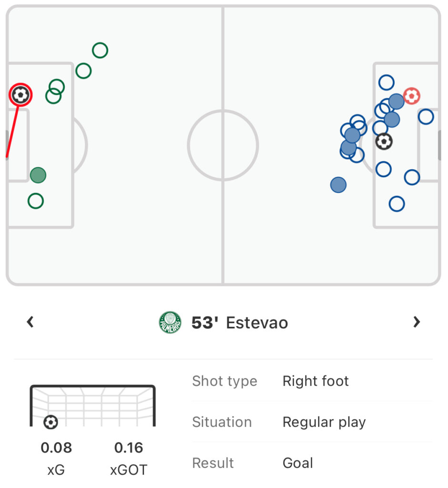
Task: Click the Shot type Right foot row
Action: [312, 381]
